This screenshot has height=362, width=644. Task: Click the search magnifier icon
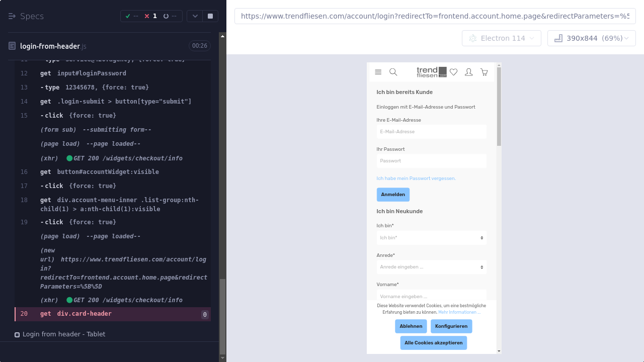393,72
